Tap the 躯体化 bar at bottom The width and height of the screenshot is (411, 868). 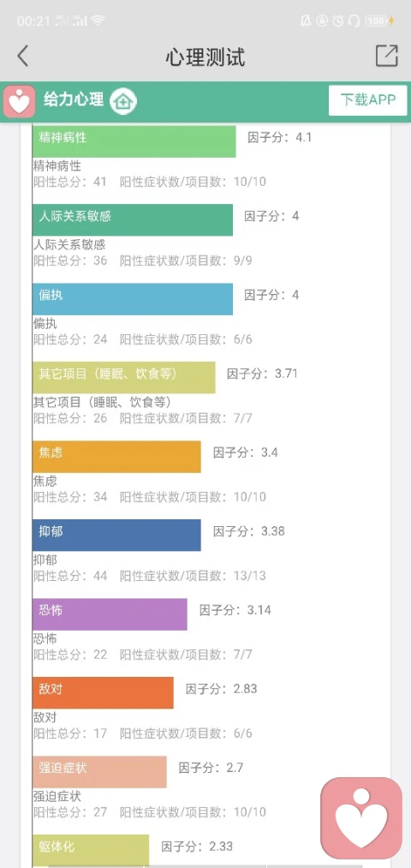[91, 850]
